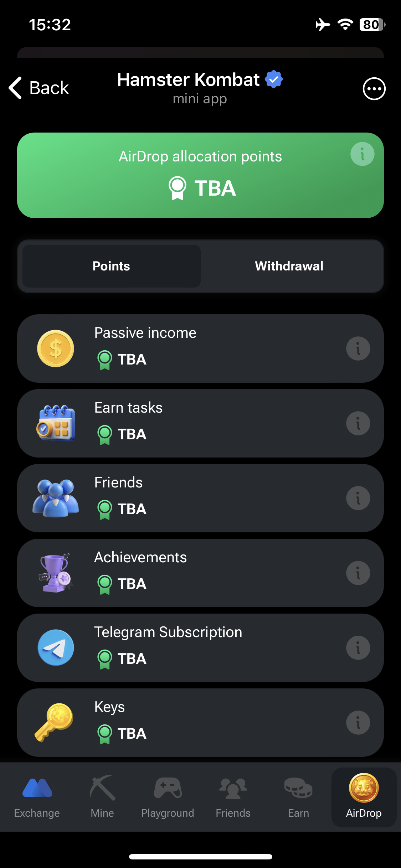This screenshot has width=401, height=868.
Task: Go to Friends in bottom navigation
Action: [233, 797]
